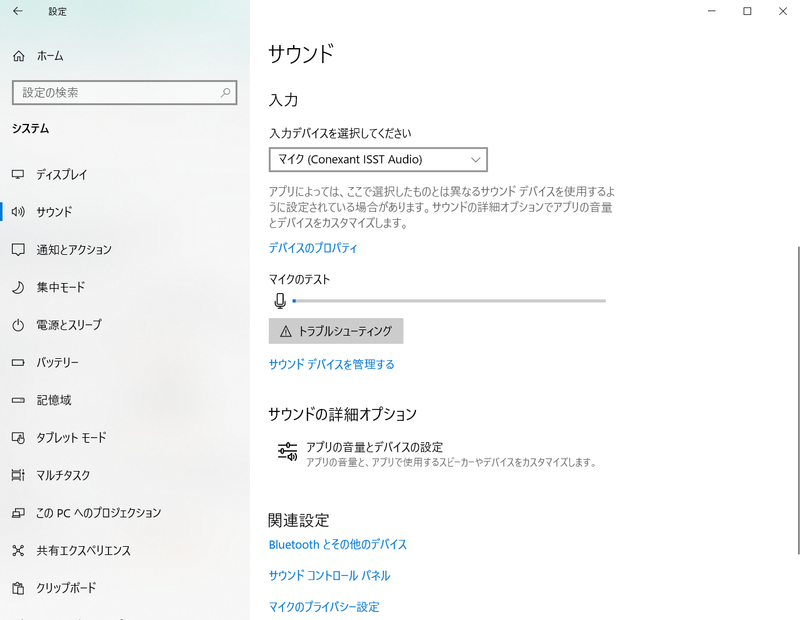Viewport: 800px width, 620px height.
Task: Open マルチタスク settings page
Action: coord(63,476)
